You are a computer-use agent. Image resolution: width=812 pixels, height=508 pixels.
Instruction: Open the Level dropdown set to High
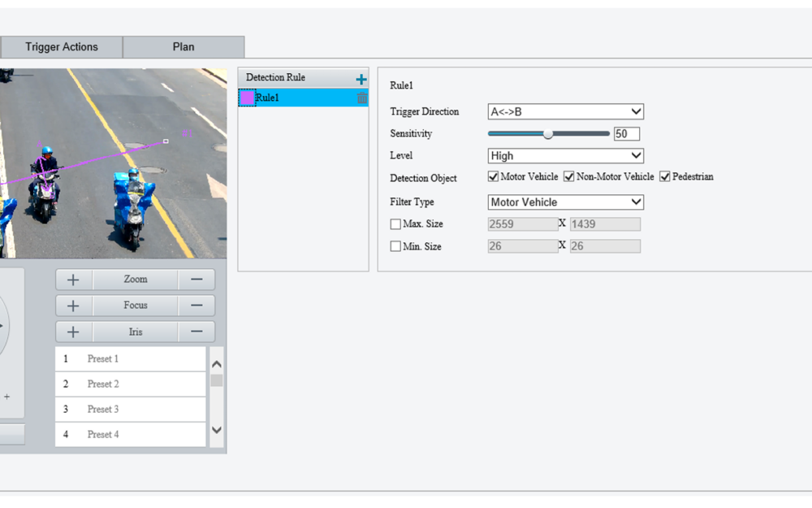click(x=565, y=155)
